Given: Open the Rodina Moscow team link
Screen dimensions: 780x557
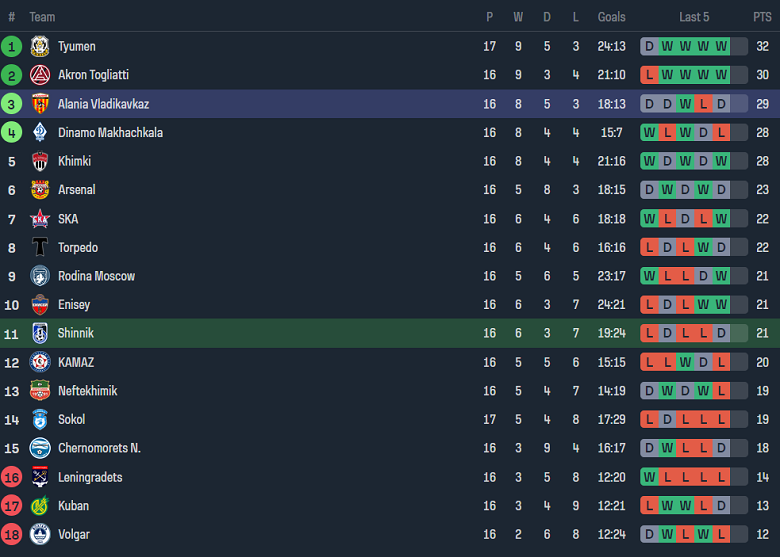Looking at the screenshot, I should [96, 276].
